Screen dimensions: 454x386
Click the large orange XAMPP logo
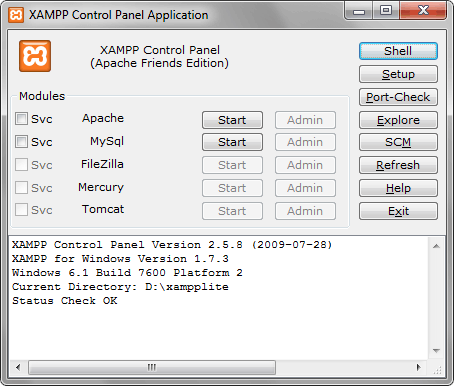[35, 56]
